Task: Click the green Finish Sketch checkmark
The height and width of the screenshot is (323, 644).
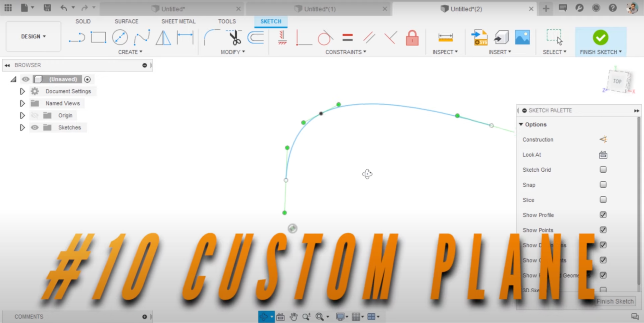Action: tap(601, 37)
